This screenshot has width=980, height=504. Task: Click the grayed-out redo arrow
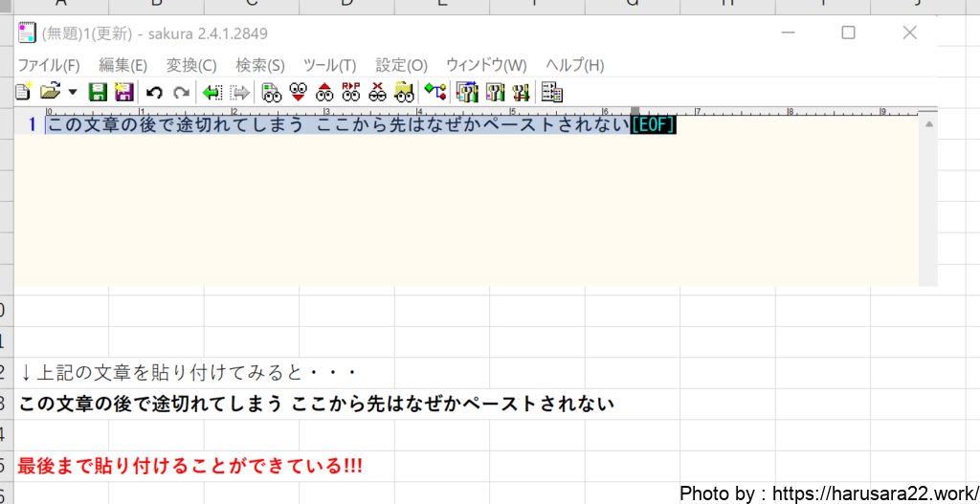[180, 92]
